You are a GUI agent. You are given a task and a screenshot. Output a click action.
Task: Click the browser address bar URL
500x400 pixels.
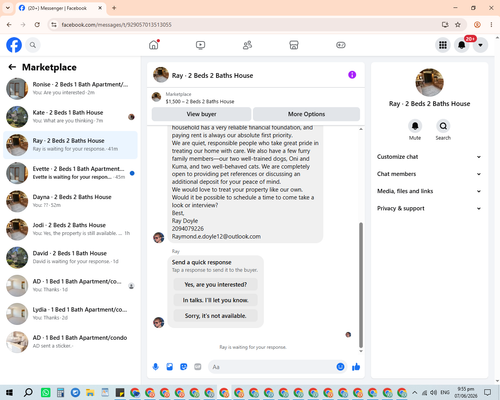(x=116, y=25)
